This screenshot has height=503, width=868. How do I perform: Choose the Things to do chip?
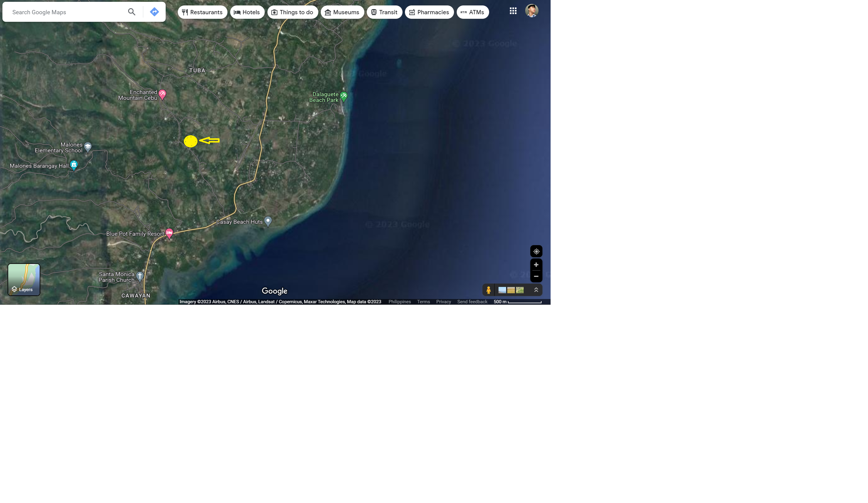[x=293, y=12]
